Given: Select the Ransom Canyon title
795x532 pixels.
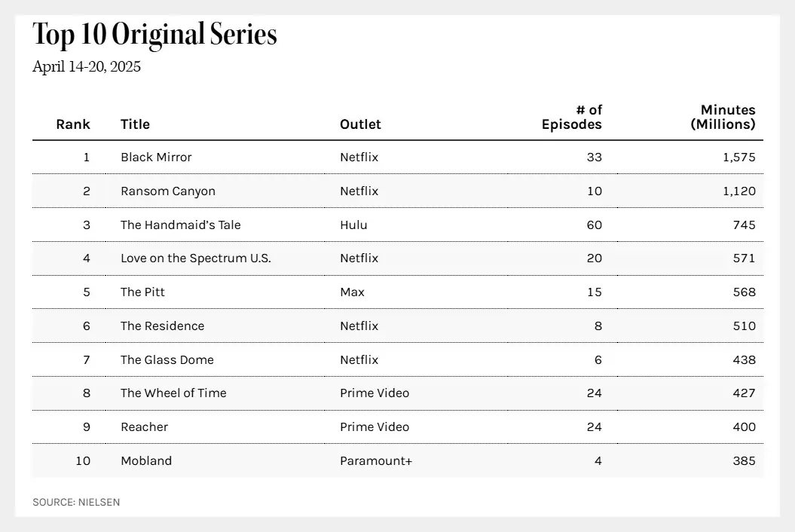Looking at the screenshot, I should [x=168, y=191].
